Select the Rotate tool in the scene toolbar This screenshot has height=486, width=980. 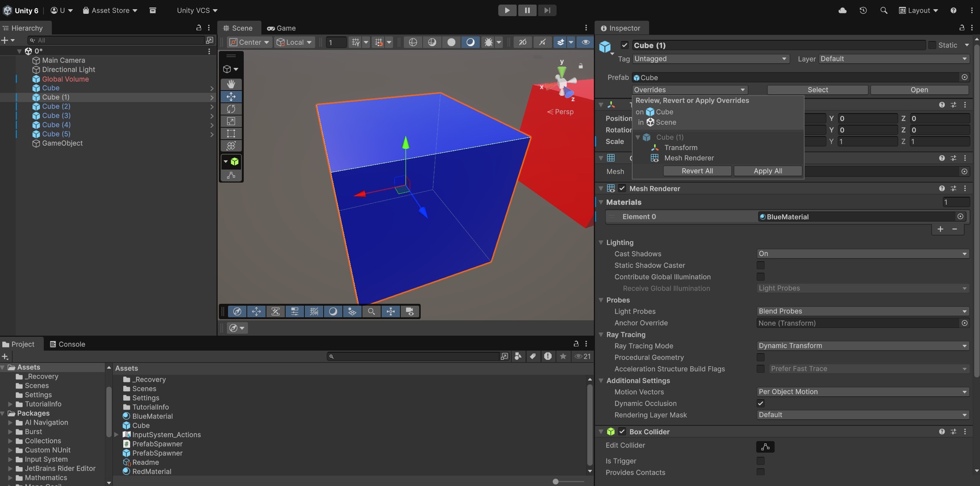[x=231, y=109]
